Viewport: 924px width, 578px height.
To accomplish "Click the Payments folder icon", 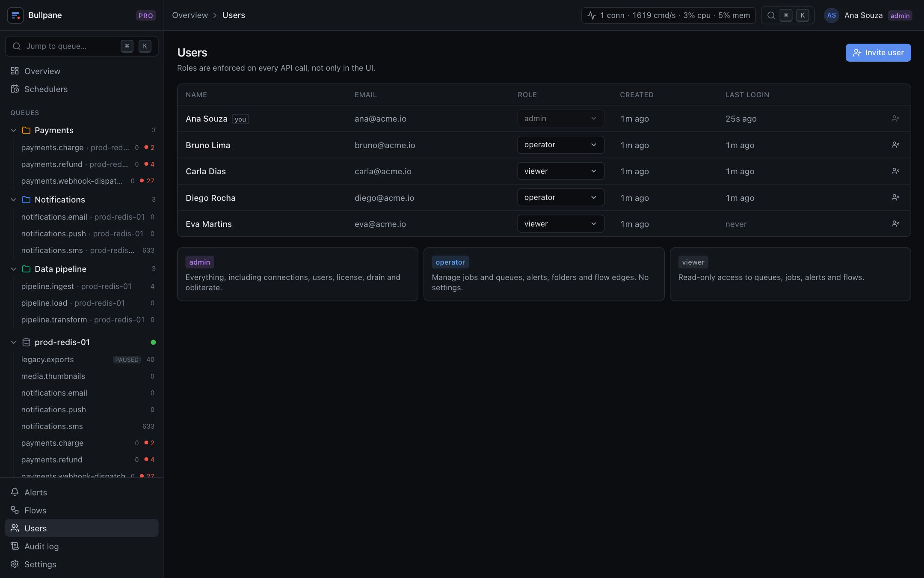I will pos(26,130).
